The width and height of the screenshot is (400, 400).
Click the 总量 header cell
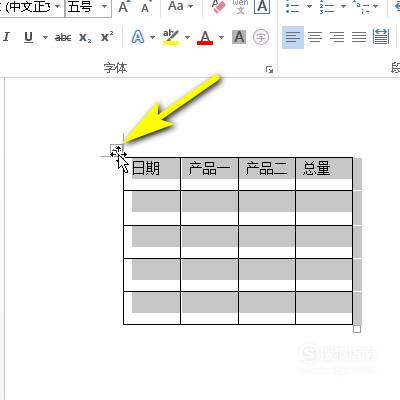tap(324, 174)
